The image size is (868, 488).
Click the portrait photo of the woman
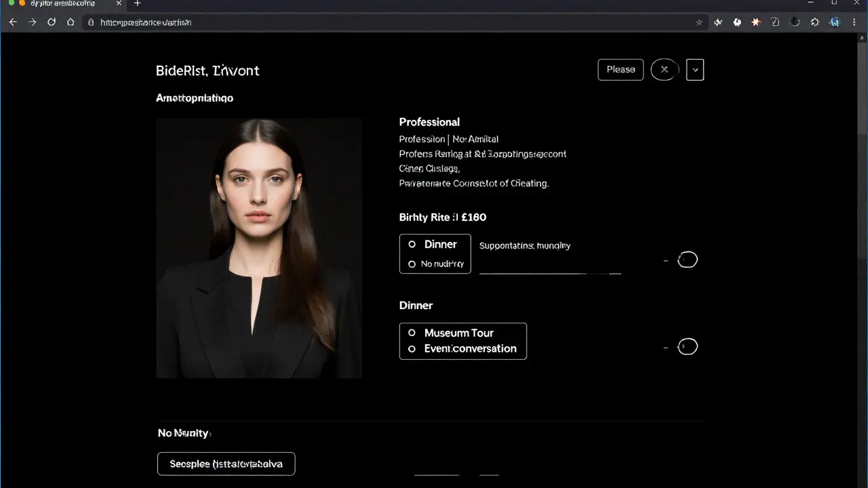coord(259,248)
